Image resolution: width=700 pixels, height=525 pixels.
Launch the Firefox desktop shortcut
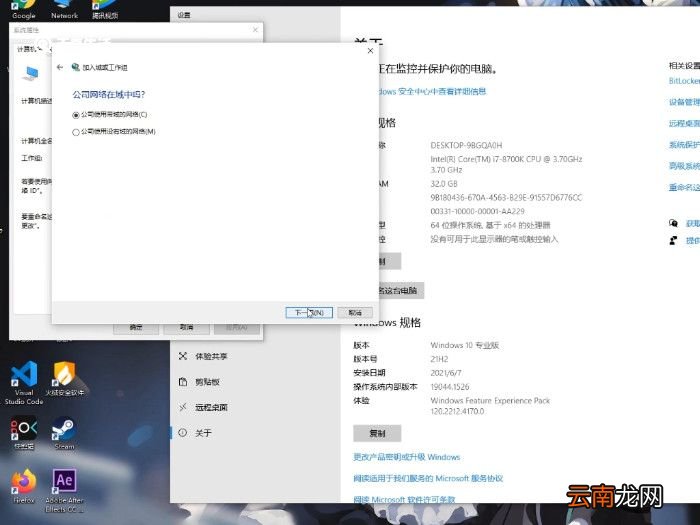coord(24,486)
